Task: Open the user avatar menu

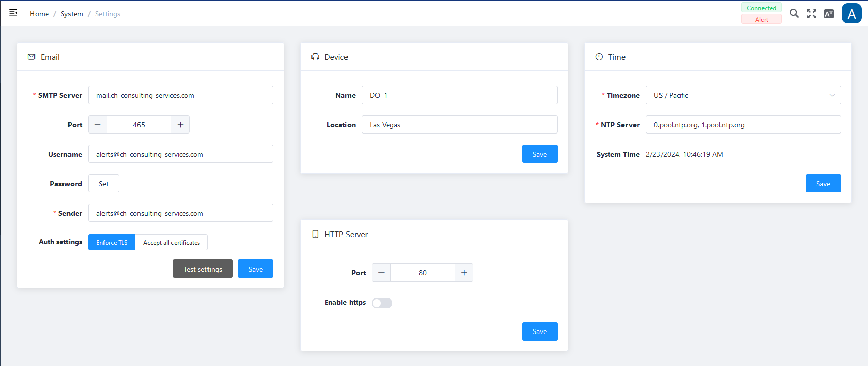Action: coord(851,14)
